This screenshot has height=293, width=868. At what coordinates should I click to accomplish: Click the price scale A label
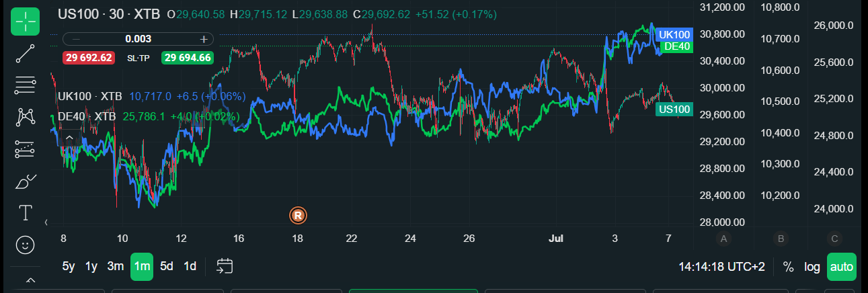(x=724, y=238)
